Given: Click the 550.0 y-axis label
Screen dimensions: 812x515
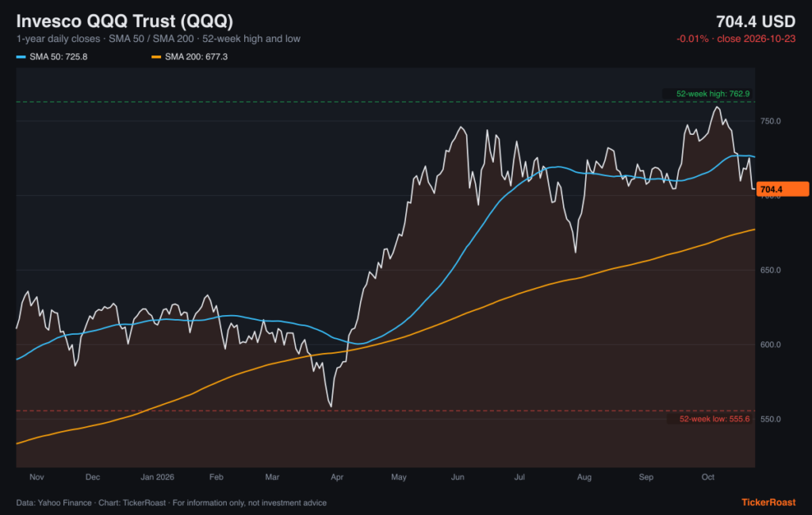Looking at the screenshot, I should (x=770, y=419).
